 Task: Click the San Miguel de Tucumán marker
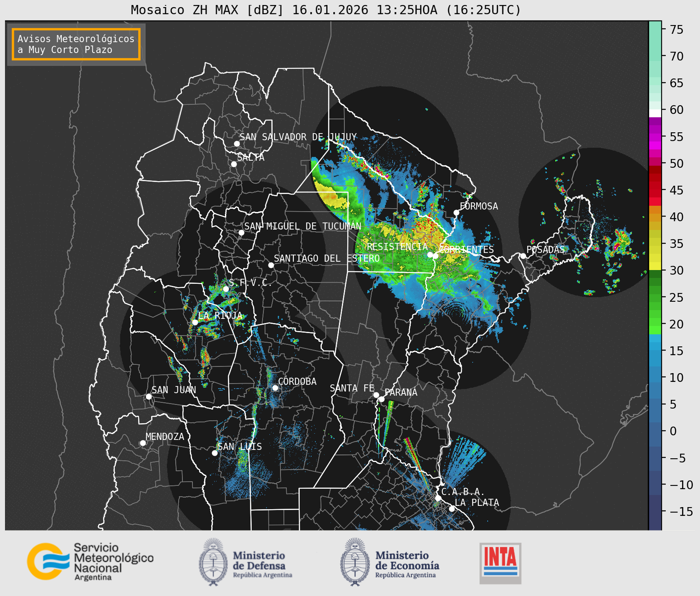pyautogui.click(x=241, y=232)
